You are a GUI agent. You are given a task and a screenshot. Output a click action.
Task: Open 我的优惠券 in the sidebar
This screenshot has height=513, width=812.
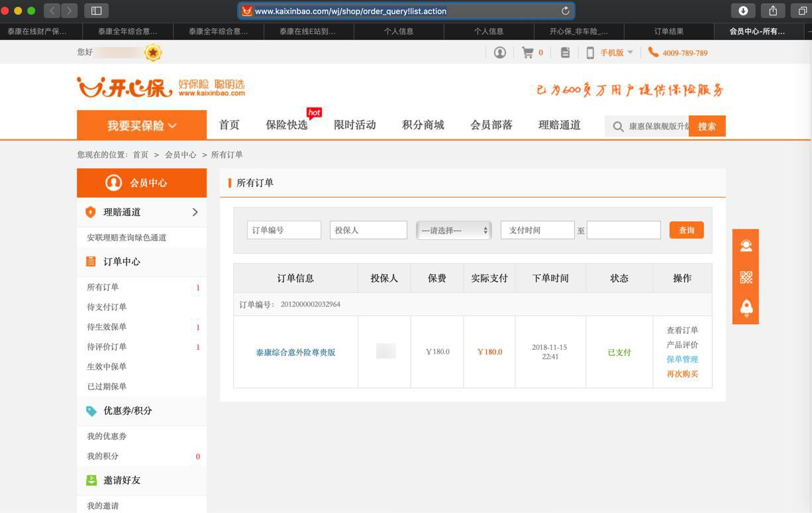(x=107, y=436)
